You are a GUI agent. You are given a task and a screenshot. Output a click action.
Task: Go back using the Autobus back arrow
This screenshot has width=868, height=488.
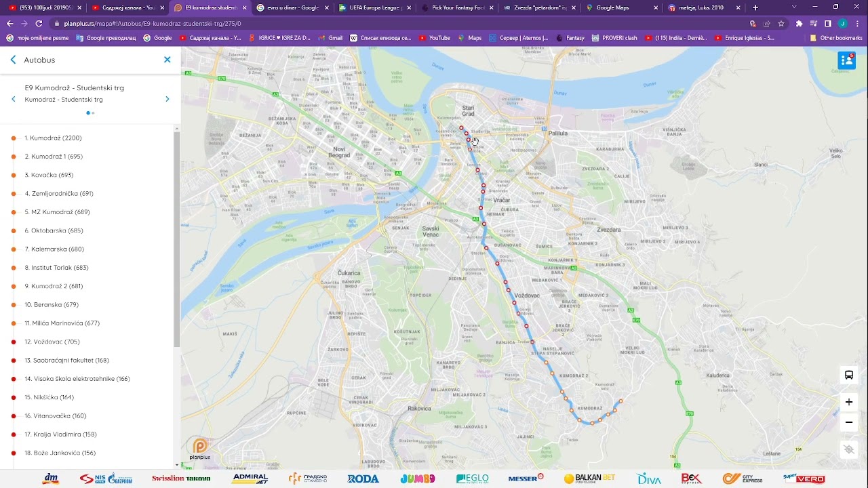point(13,60)
